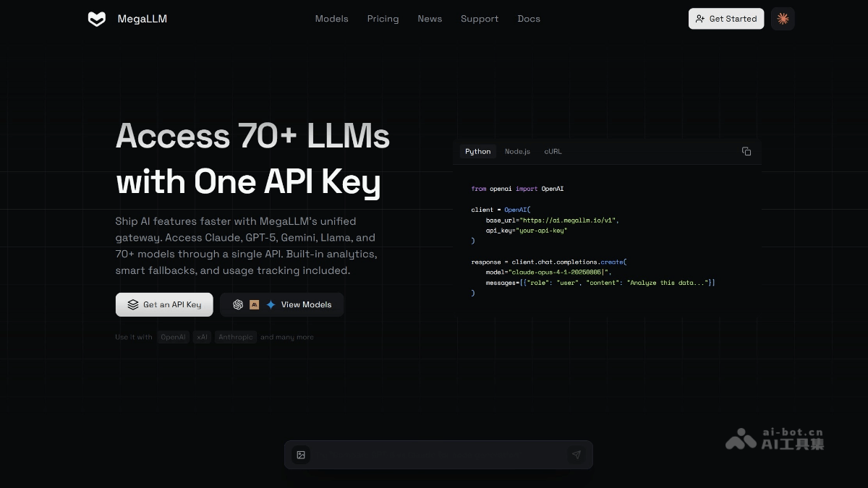Open the Models nav menu
868x488 pixels.
coord(331,19)
